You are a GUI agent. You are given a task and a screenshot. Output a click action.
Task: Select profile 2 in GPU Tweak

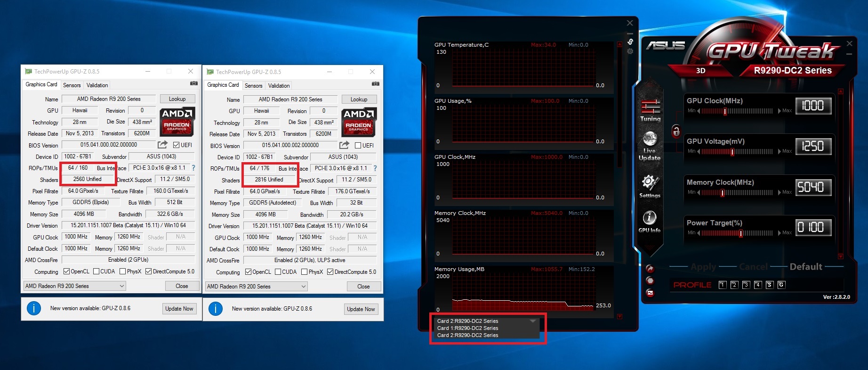point(734,285)
